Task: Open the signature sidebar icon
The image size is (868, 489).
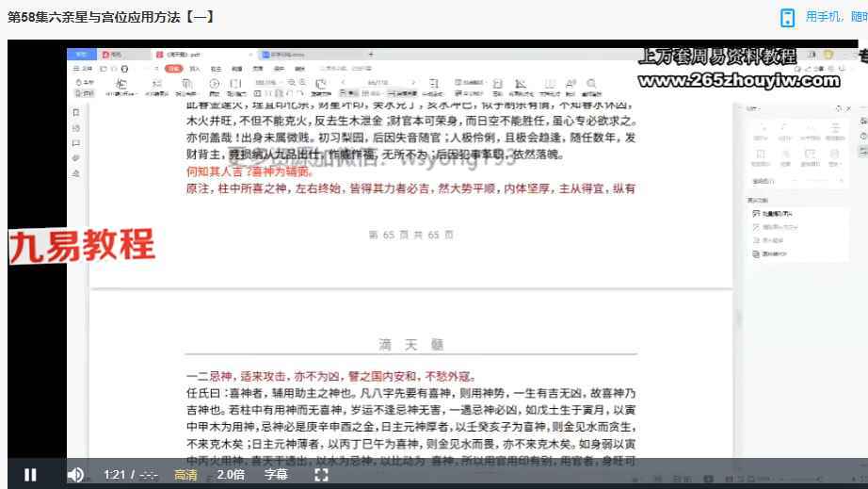Action: tap(76, 174)
